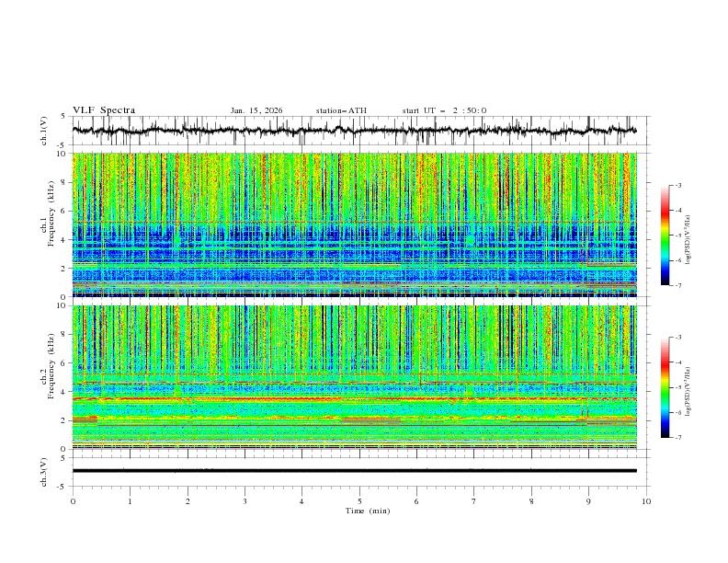The height and width of the screenshot is (563, 728).
Task: Click the "-4" tick on the ch.2 colorbar
Action: 677,362
